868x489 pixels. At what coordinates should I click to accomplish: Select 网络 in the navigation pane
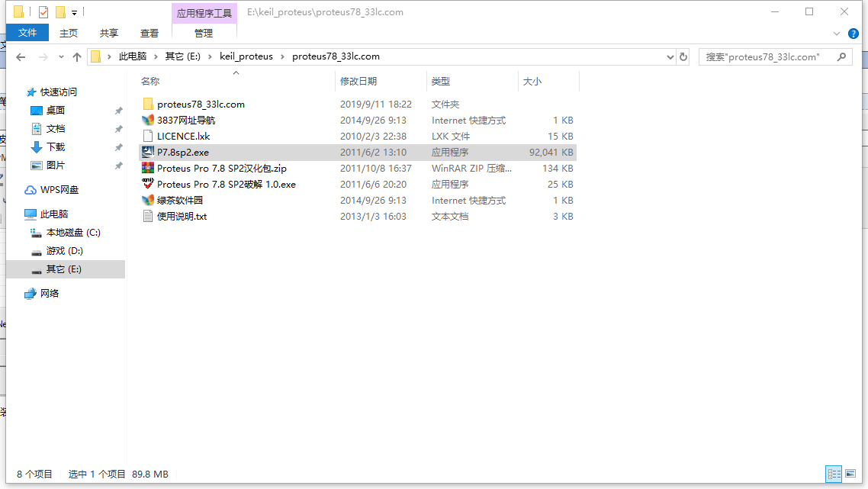[x=49, y=294]
